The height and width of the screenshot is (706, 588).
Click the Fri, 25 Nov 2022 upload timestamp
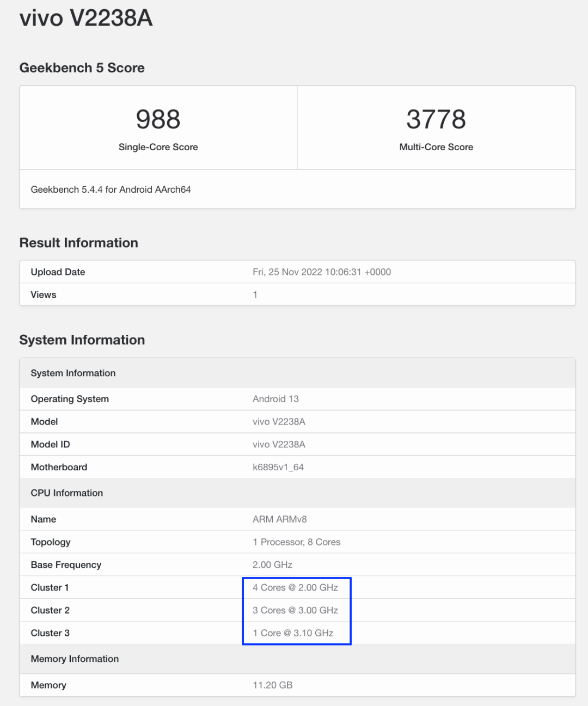[x=322, y=272]
